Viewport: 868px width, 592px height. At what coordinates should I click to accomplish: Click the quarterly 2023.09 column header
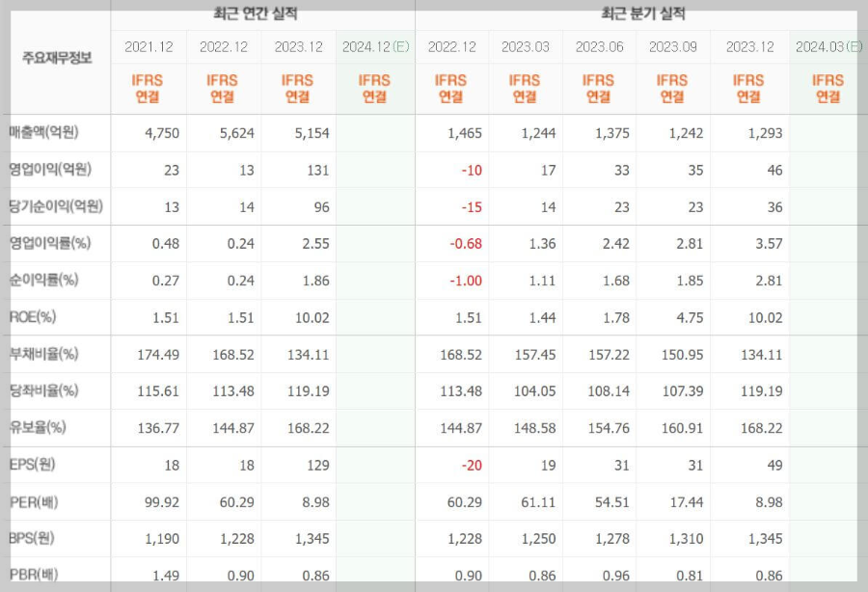(x=673, y=47)
